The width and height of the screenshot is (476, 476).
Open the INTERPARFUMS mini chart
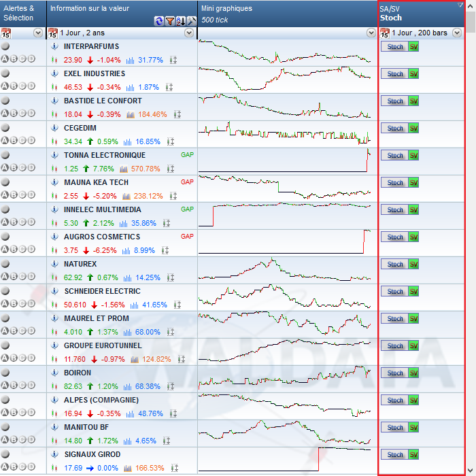[284, 53]
